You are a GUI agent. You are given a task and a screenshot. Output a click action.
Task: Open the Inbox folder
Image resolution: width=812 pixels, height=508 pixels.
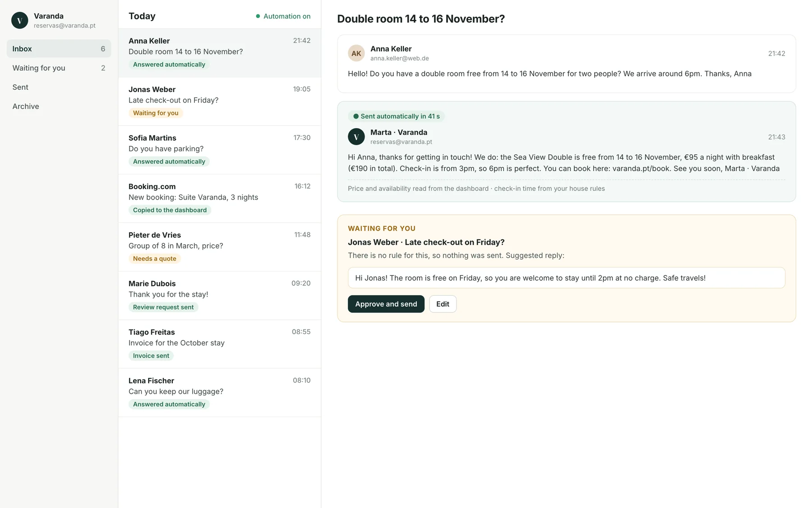pyautogui.click(x=59, y=49)
